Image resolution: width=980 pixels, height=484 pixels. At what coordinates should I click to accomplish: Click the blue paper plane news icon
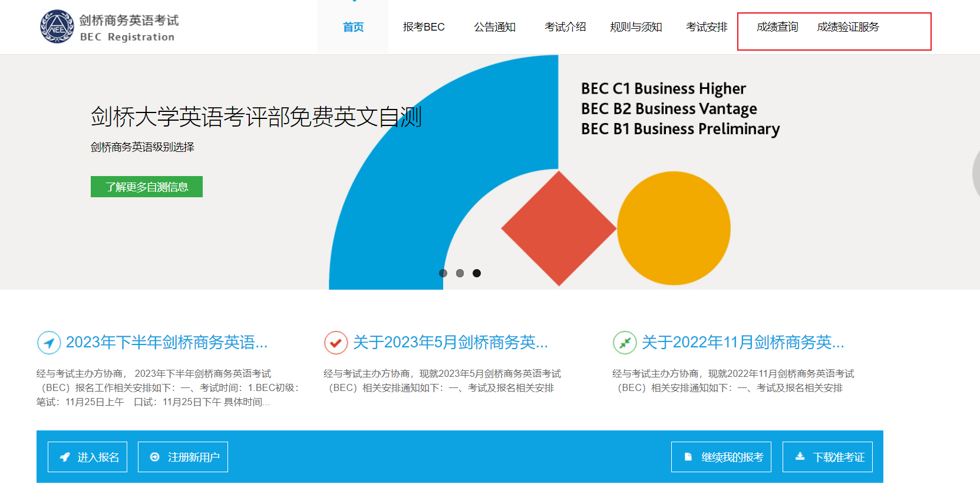(49, 342)
